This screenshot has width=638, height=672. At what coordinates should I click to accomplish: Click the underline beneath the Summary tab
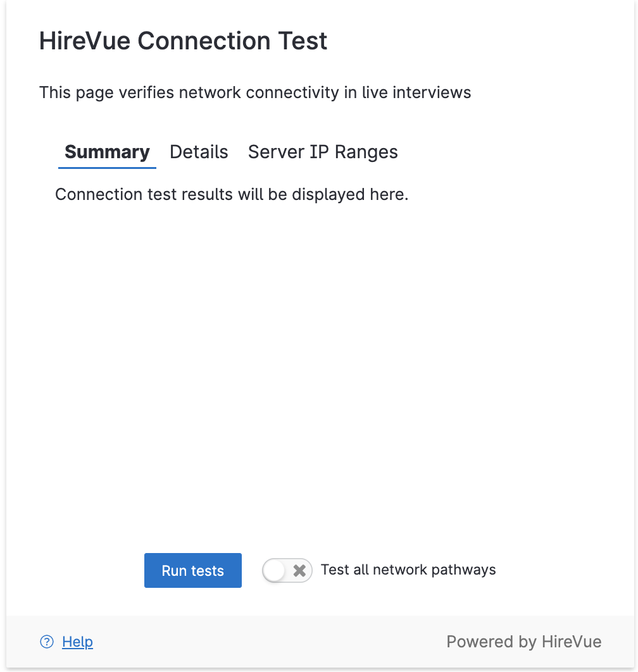[x=106, y=168]
